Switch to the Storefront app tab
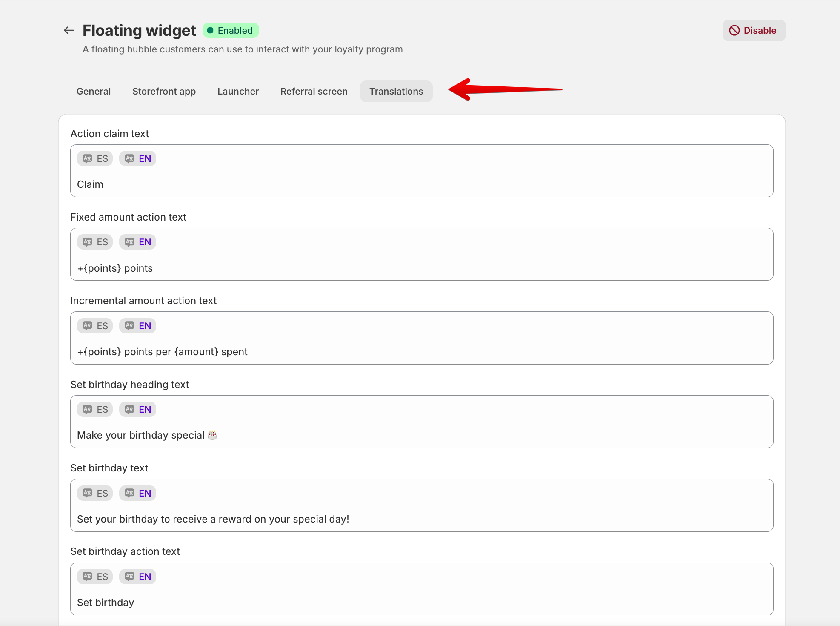This screenshot has height=626, width=840. (164, 91)
